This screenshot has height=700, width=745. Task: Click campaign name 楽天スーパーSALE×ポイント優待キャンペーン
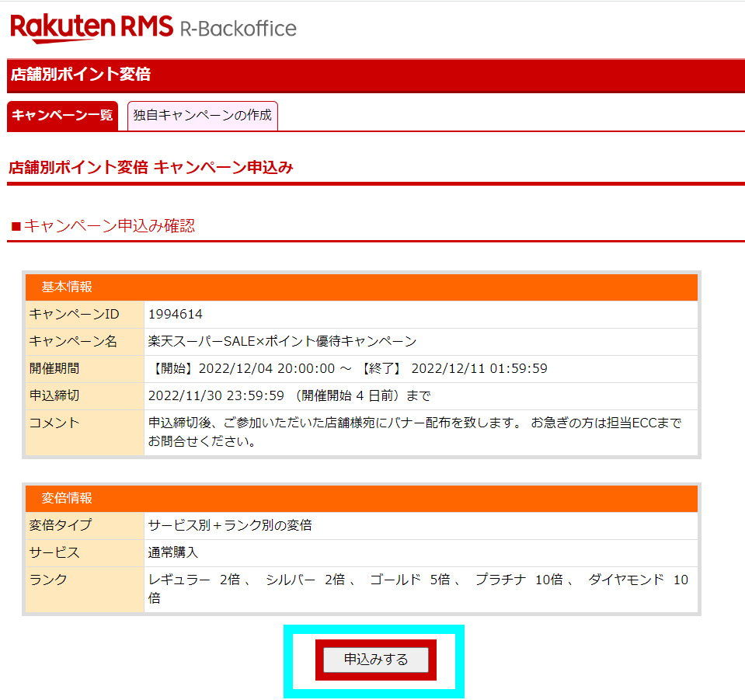pyautogui.click(x=282, y=341)
